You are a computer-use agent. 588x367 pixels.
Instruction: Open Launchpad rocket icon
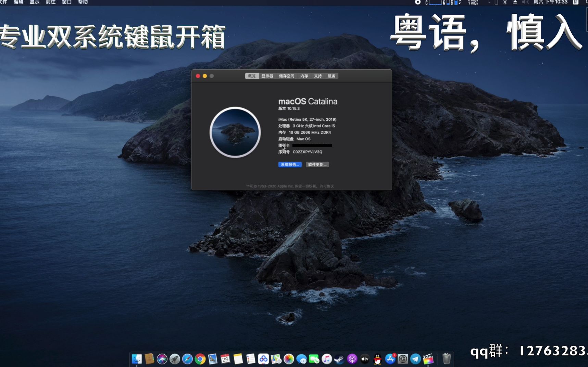pyautogui.click(x=175, y=359)
